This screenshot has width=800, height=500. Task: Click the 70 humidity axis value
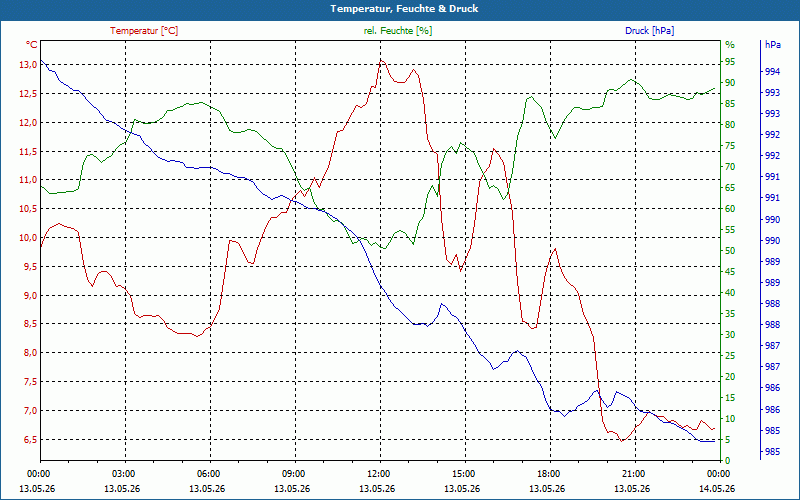[x=730, y=167]
